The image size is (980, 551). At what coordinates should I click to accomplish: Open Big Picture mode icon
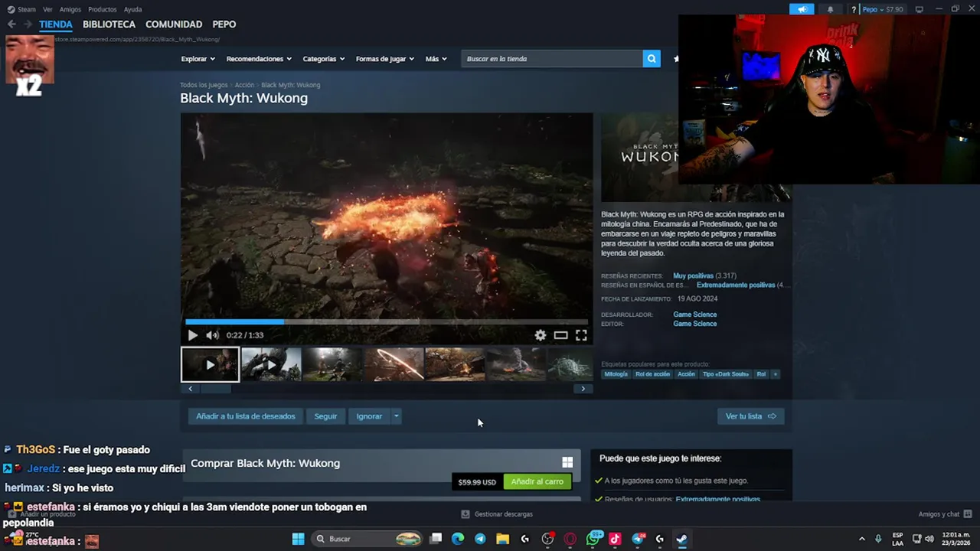pyautogui.click(x=920, y=9)
